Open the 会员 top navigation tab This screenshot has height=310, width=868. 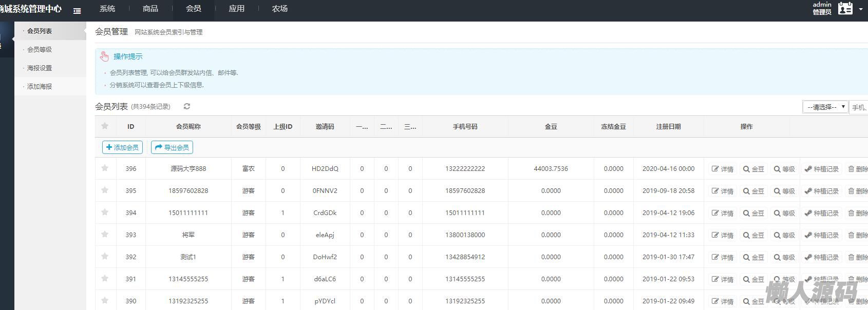(x=193, y=9)
